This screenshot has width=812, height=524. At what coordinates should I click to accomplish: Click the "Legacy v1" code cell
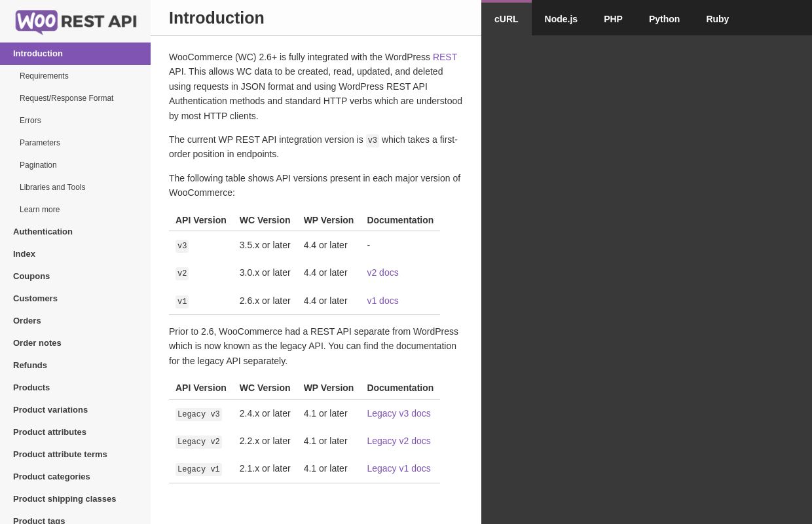click(x=198, y=470)
